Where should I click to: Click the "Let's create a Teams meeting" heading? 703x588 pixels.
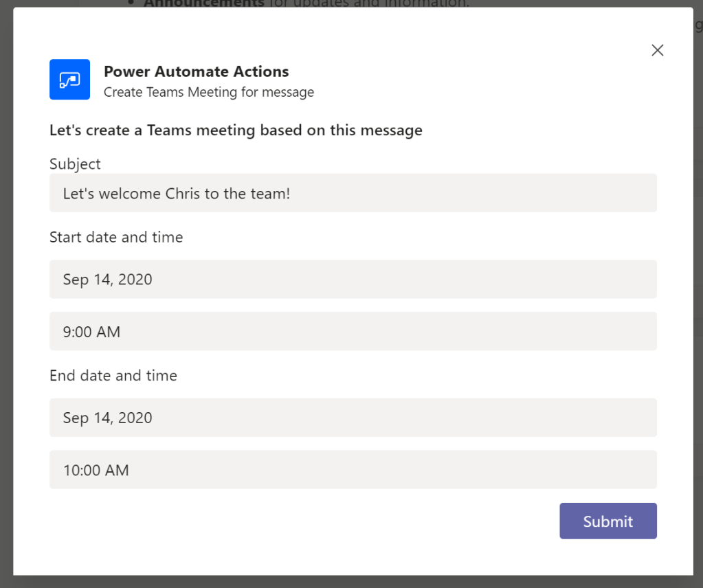pyautogui.click(x=236, y=130)
